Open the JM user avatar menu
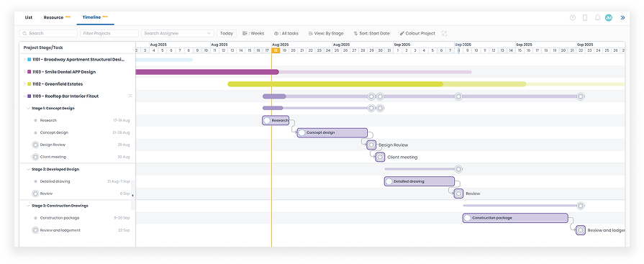 [x=609, y=18]
